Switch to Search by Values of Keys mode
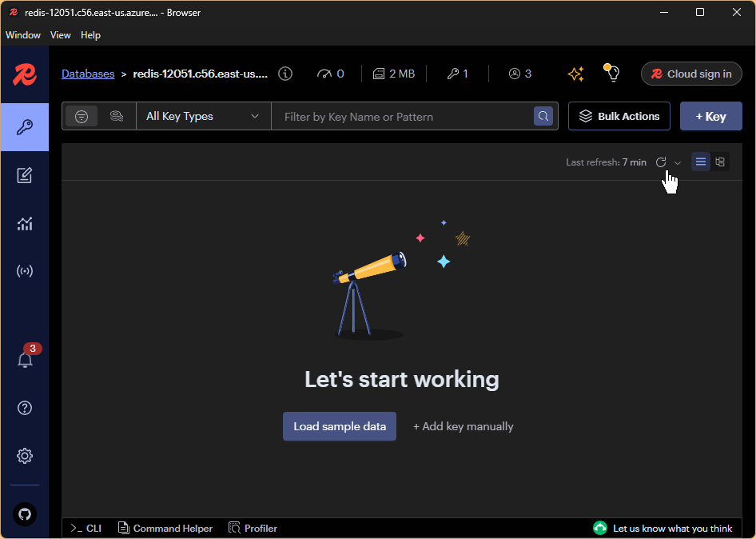 (117, 116)
